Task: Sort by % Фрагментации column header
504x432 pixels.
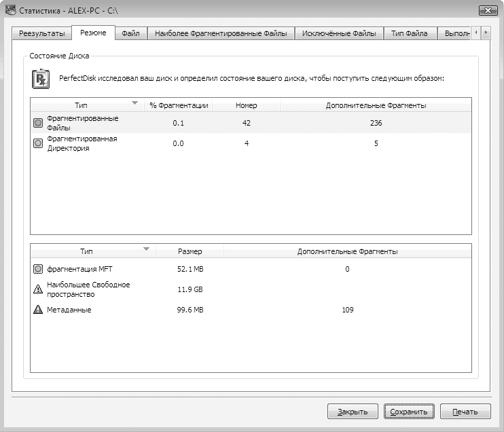Action: tap(179, 105)
